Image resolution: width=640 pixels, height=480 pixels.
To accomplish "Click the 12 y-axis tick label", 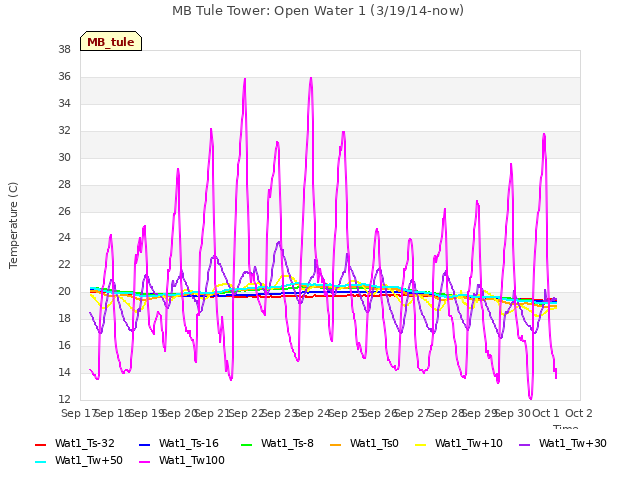I will coord(64,399).
